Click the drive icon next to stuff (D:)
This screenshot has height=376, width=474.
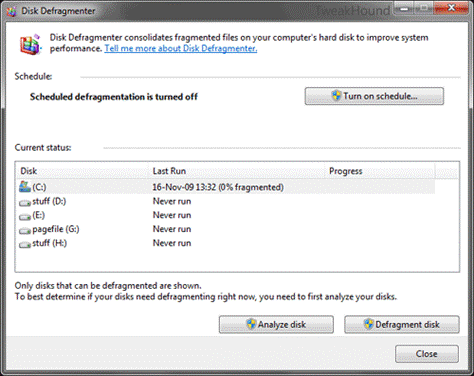(25, 202)
